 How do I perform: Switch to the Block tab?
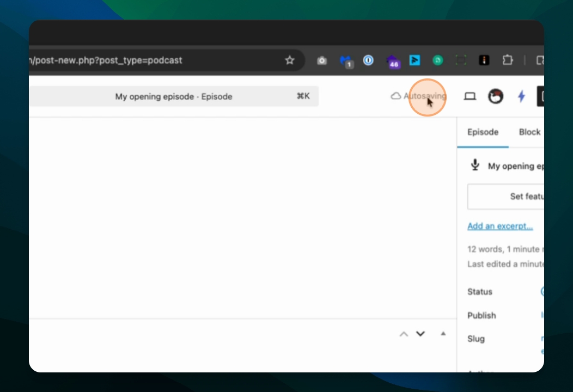pos(529,132)
